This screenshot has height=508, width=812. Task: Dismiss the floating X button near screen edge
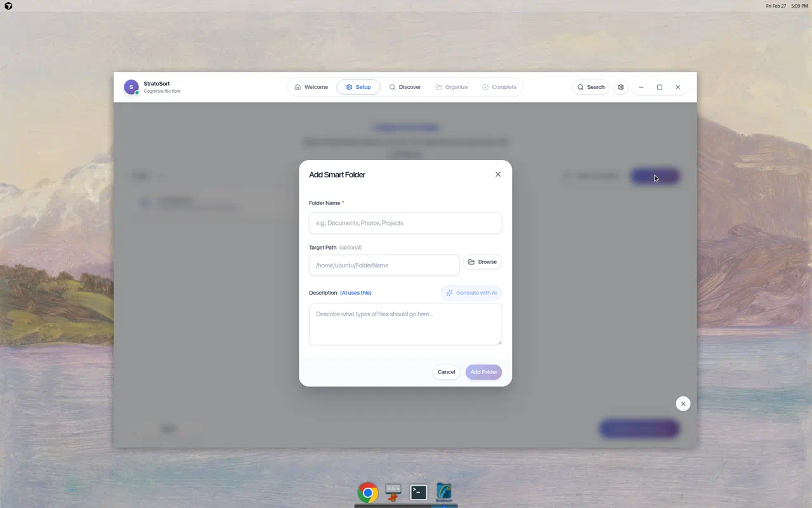(x=683, y=403)
